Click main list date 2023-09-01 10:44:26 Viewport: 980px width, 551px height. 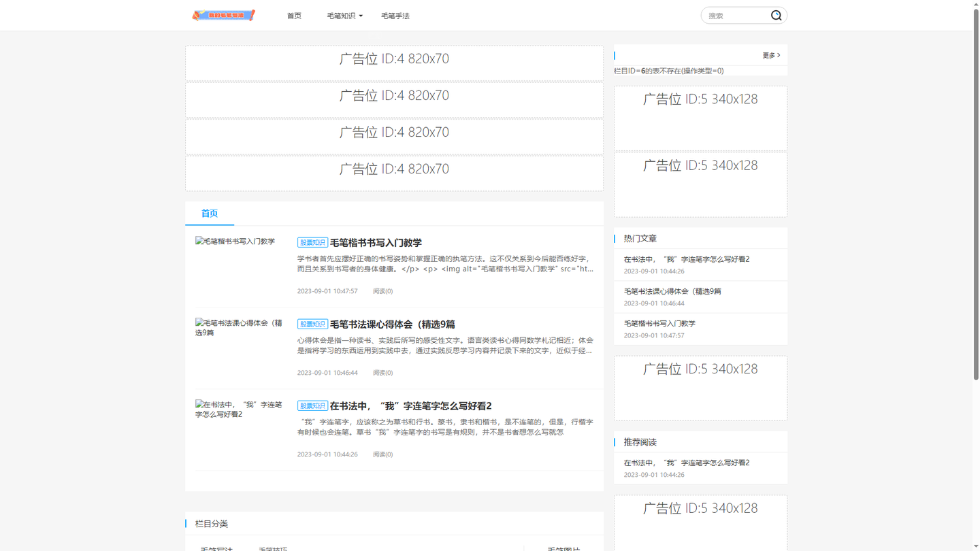point(327,454)
